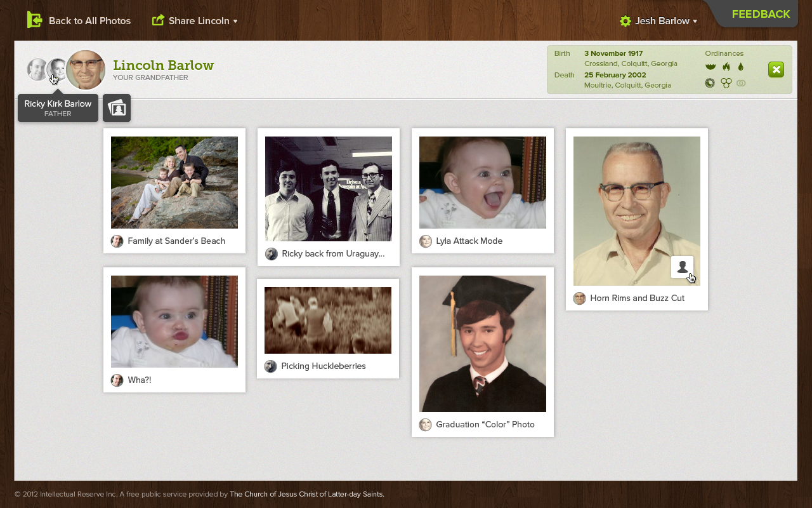The height and width of the screenshot is (508, 812).
Task: Click the caption Picking Huckleberries
Action: click(324, 366)
